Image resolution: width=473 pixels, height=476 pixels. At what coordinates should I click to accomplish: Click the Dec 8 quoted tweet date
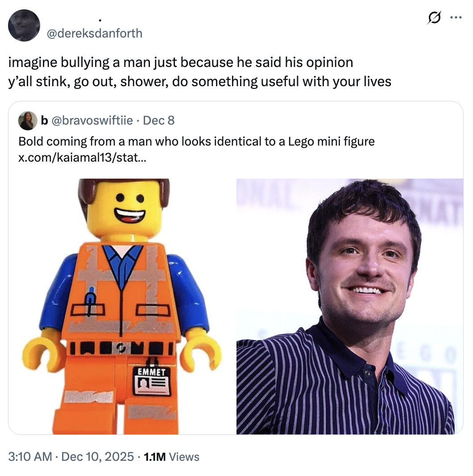(159, 121)
